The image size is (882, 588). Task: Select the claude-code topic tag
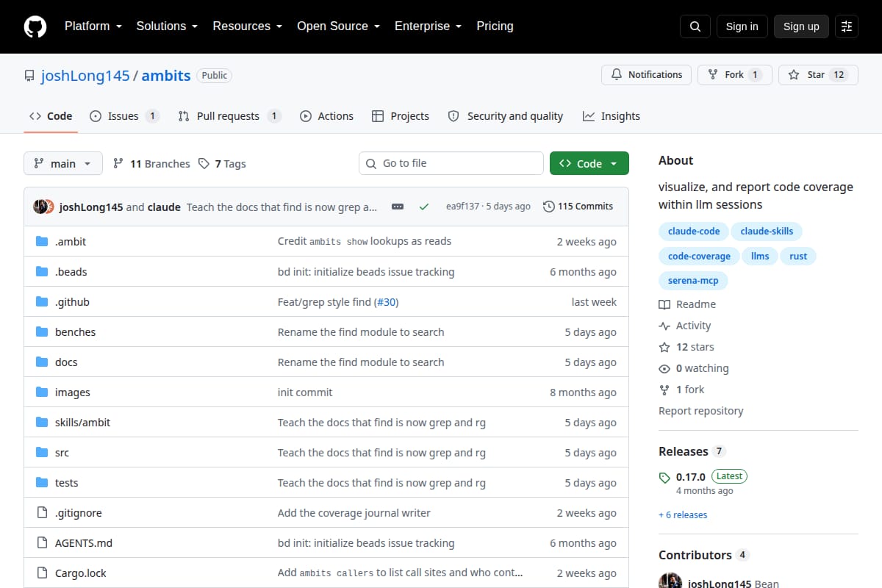tap(694, 232)
